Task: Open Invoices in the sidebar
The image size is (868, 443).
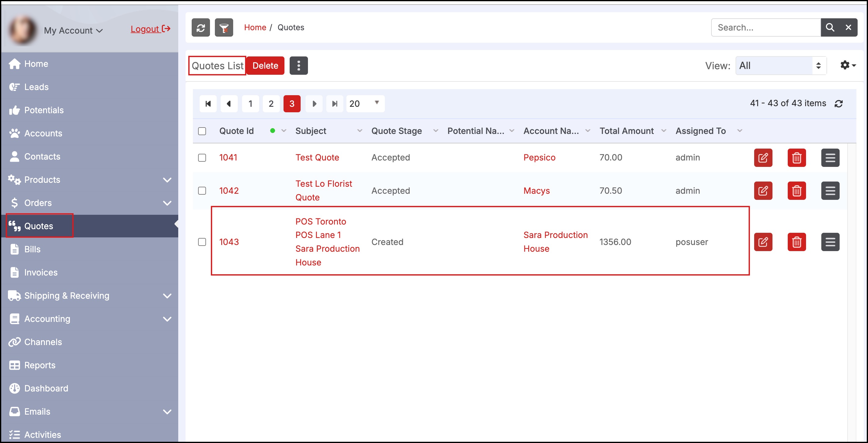Action: pos(90,272)
